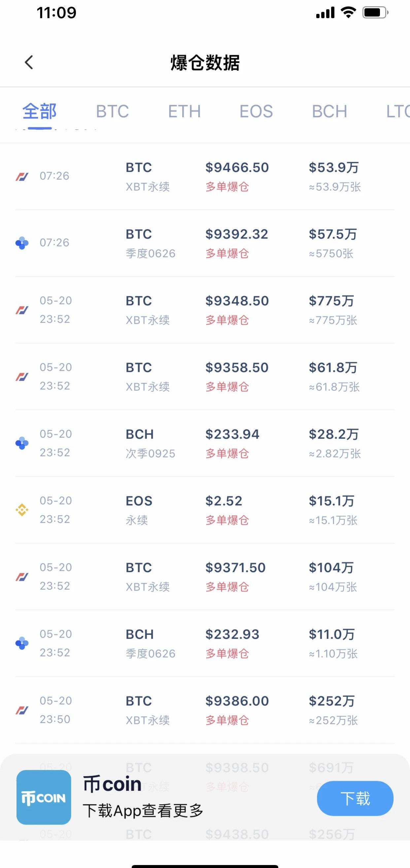Tap BitMEX icon on 07:26 BTC row
The image size is (410, 868).
pos(22,176)
